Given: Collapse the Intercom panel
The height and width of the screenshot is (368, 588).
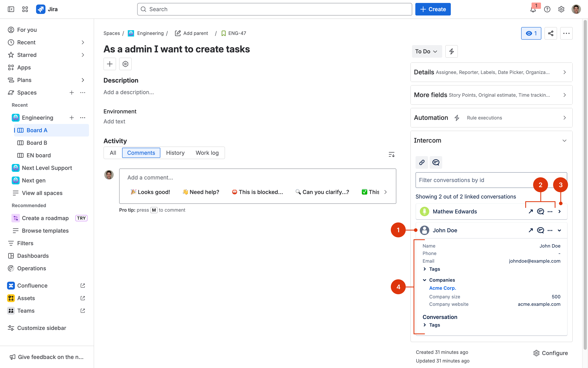Looking at the screenshot, I should pos(564,141).
